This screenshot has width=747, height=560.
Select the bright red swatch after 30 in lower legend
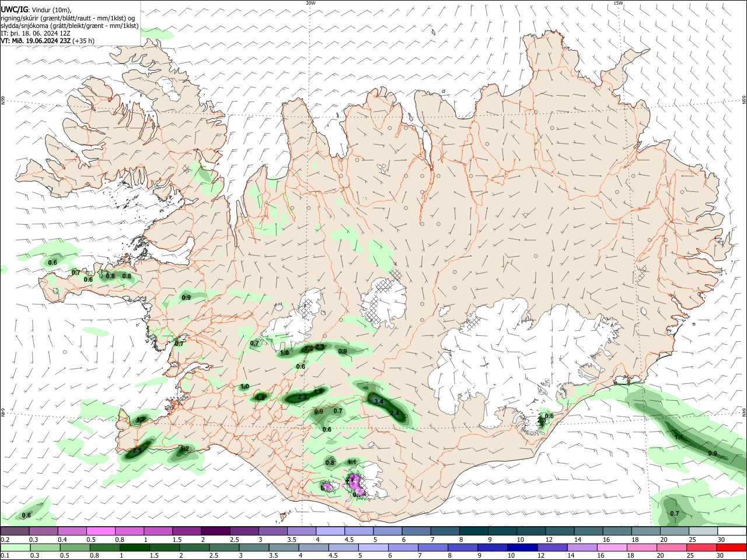pyautogui.click(x=731, y=548)
